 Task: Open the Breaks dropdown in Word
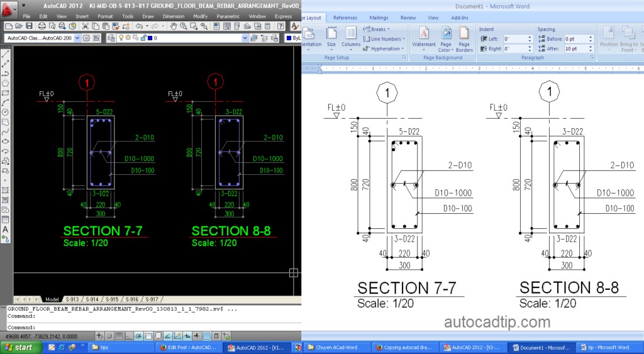(376, 30)
